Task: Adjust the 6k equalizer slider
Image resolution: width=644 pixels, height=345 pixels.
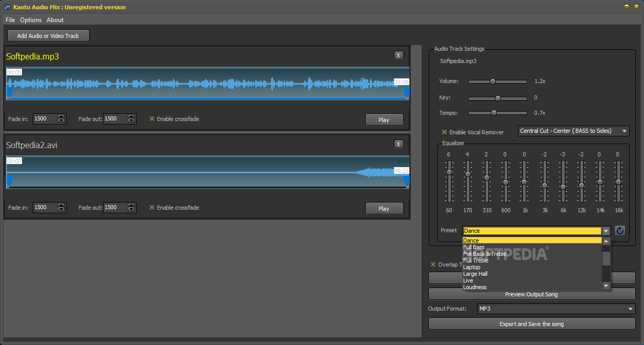Action: pos(563,187)
